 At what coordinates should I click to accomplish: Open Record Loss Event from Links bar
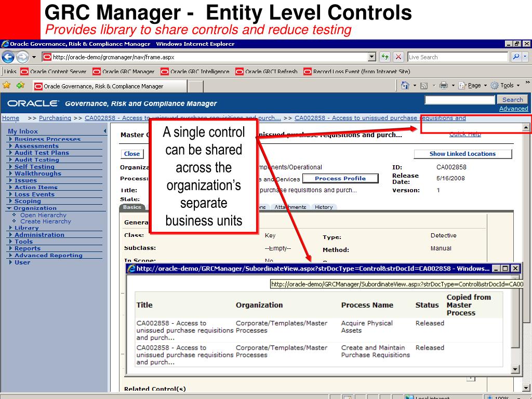357,71
